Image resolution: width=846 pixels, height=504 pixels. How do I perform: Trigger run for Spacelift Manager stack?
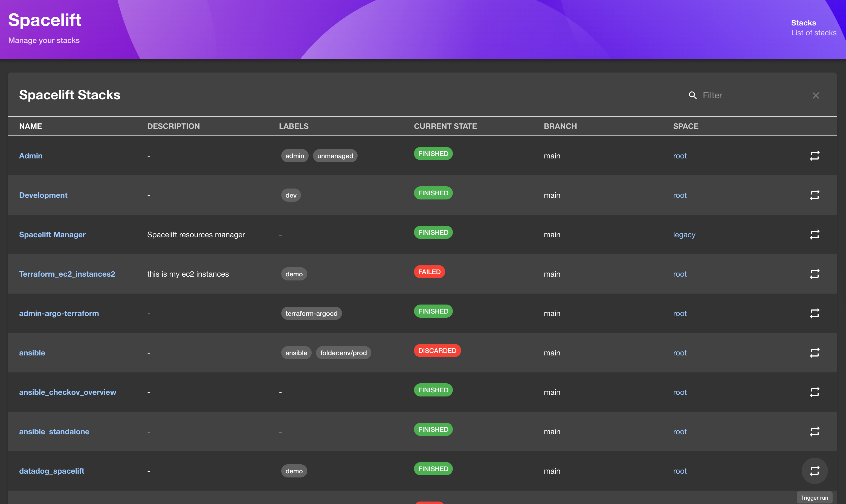tap(815, 234)
